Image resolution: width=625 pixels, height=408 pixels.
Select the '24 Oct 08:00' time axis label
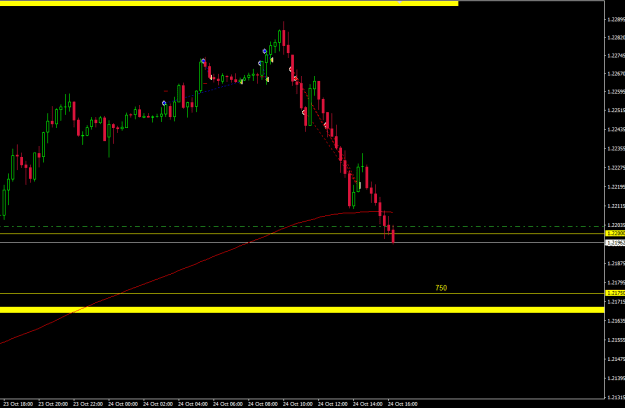tap(263, 404)
